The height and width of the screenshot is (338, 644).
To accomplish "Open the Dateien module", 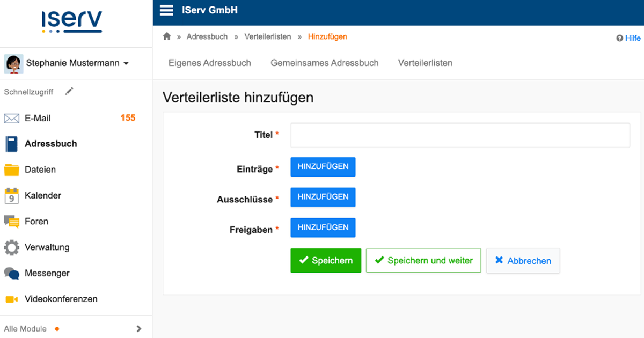I will 40,170.
